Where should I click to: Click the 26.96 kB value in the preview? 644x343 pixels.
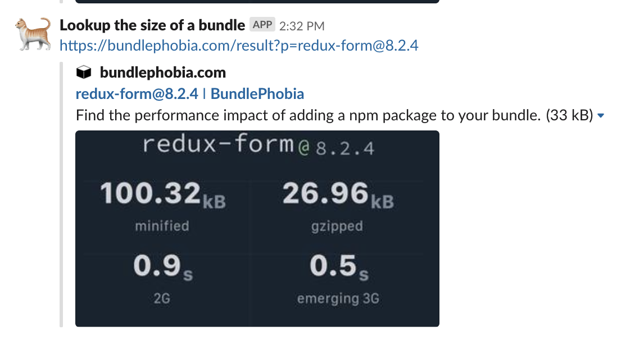coord(338,195)
